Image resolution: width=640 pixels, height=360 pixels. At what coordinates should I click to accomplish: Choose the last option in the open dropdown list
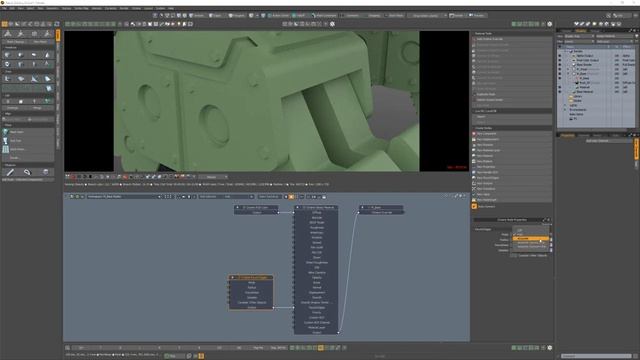point(530,247)
